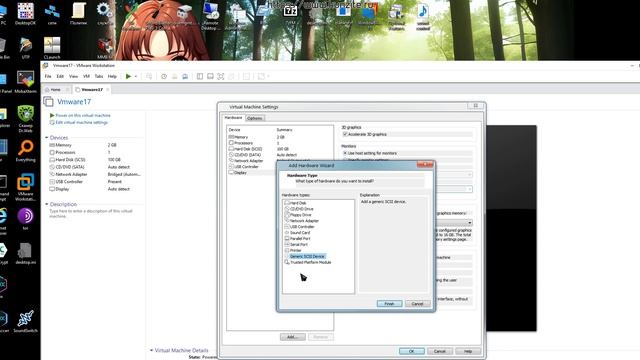Switch to Vmware17 tab
The image size is (640, 360).
(x=92, y=89)
